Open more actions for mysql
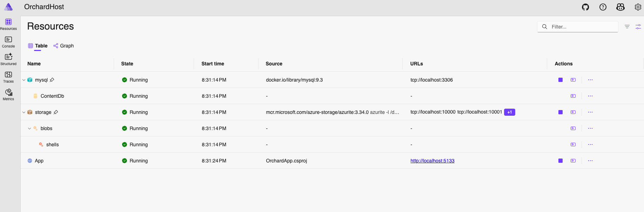Image resolution: width=644 pixels, height=212 pixels. coord(590,80)
